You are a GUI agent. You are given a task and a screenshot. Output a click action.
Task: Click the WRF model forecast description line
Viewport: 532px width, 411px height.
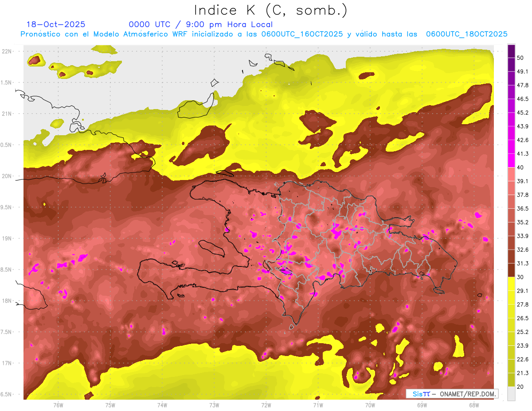(x=264, y=34)
